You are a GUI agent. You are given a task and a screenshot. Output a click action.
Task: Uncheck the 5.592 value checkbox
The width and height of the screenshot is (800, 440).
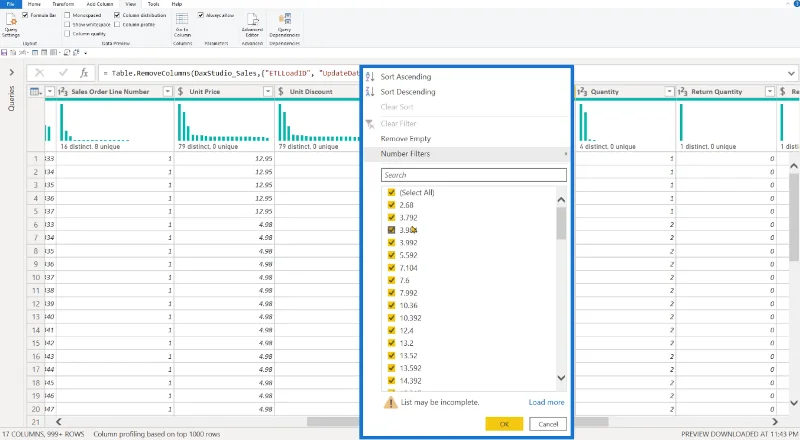point(391,255)
